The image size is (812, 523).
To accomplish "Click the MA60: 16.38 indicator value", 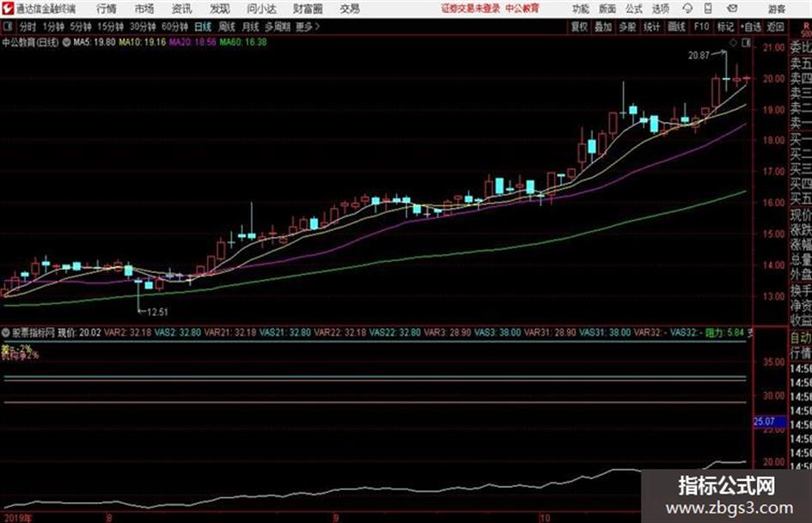I will [243, 42].
